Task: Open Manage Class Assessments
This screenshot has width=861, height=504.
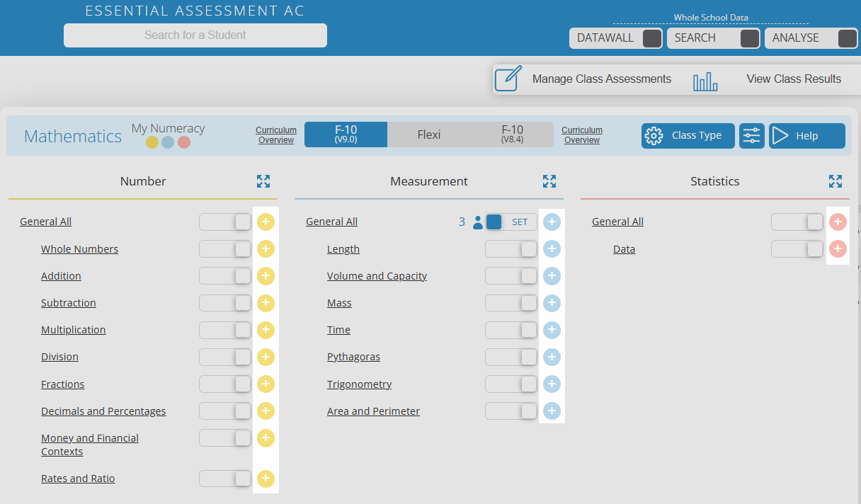Action: coord(602,79)
